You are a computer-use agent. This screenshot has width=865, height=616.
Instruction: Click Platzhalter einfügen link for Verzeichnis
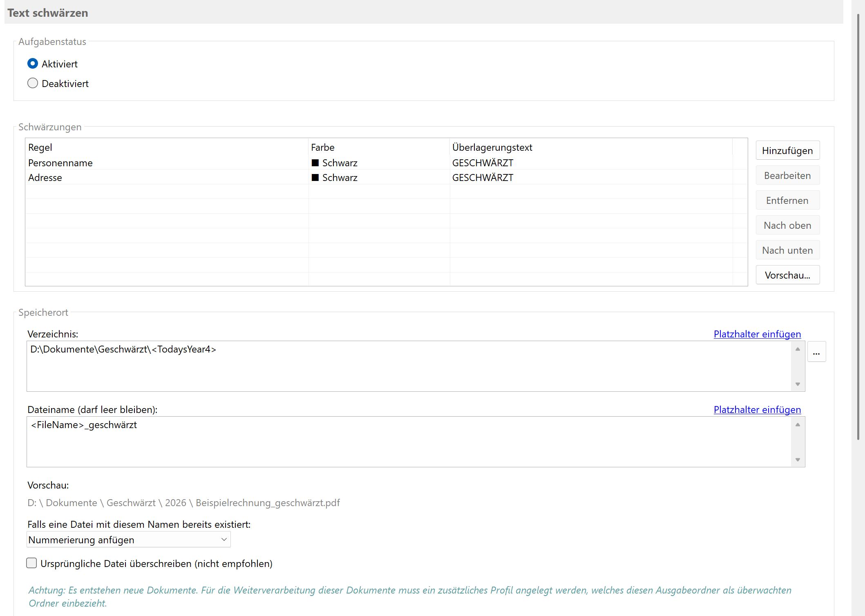pyautogui.click(x=757, y=334)
